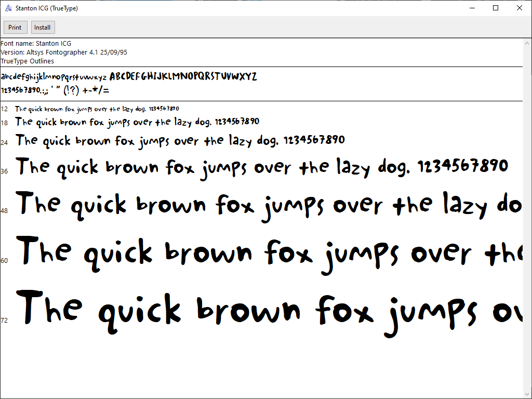Screen dimensions: 532x399
Task: Click the 72 point sample sentence
Action: coord(270,310)
